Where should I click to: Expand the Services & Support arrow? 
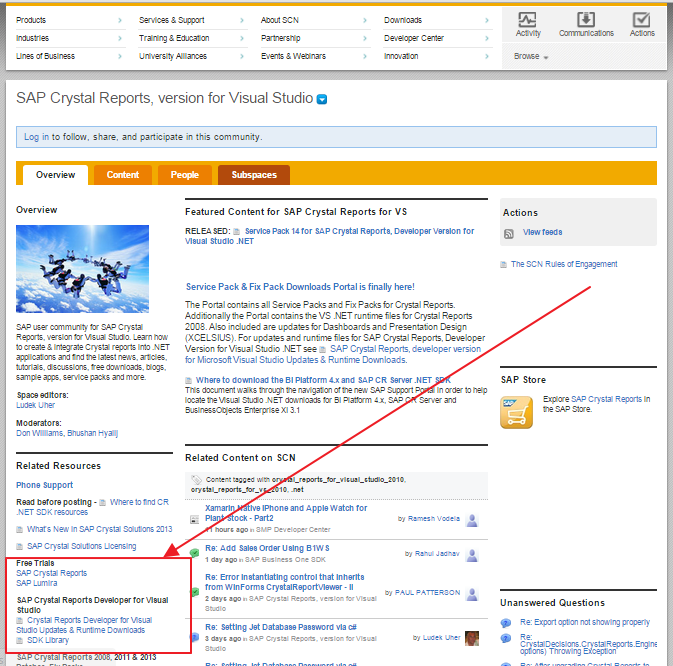point(242,20)
